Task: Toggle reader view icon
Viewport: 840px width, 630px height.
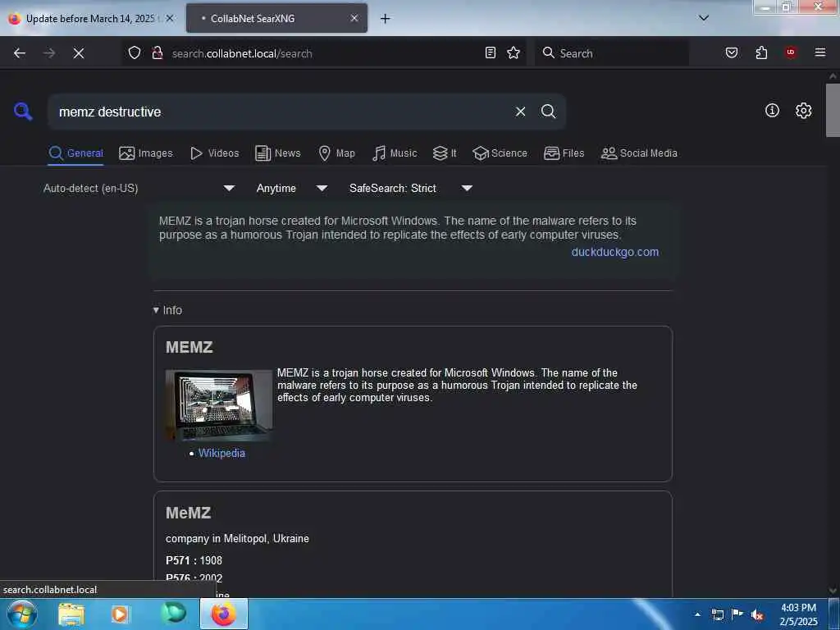Action: tap(491, 52)
